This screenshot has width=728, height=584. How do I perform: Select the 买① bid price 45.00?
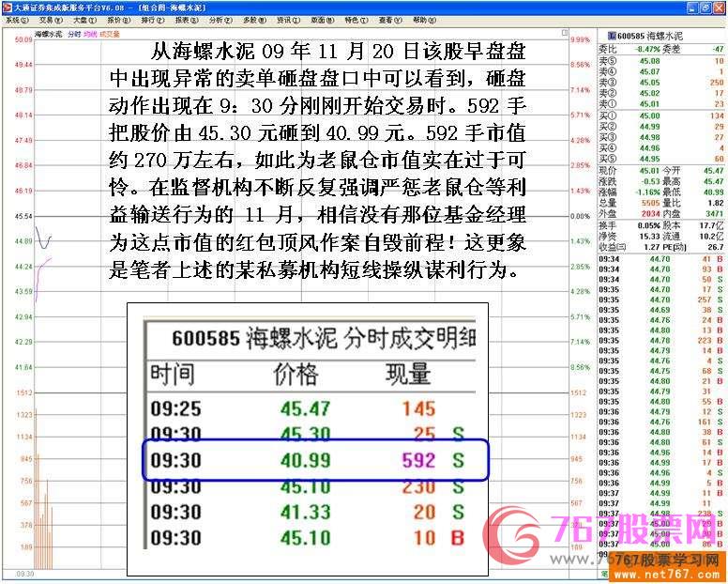(x=649, y=115)
